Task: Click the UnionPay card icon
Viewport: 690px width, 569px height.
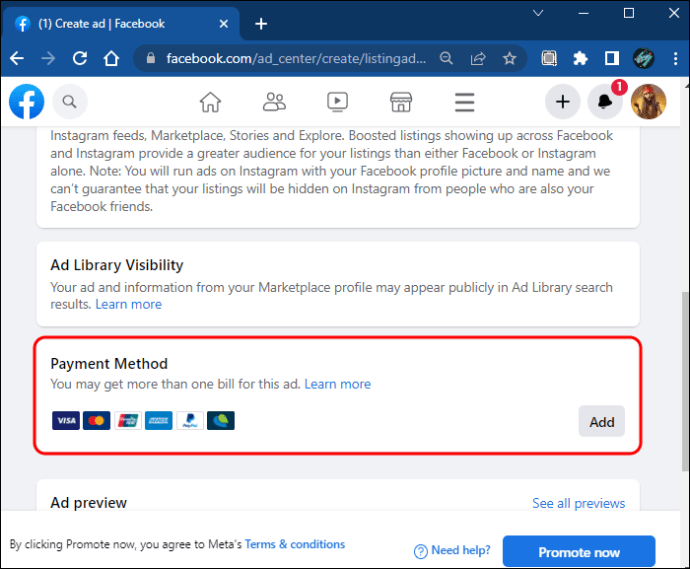Action: 128,421
